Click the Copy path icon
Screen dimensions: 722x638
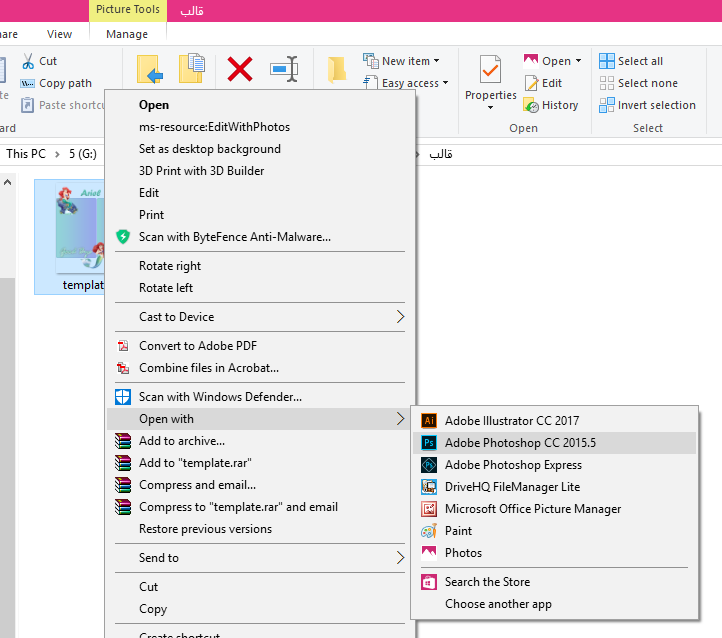(27, 83)
